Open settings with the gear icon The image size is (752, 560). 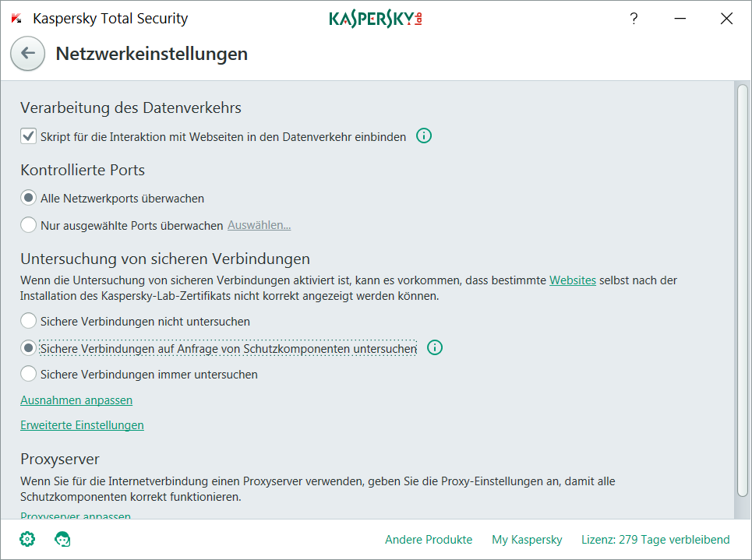coord(27,539)
